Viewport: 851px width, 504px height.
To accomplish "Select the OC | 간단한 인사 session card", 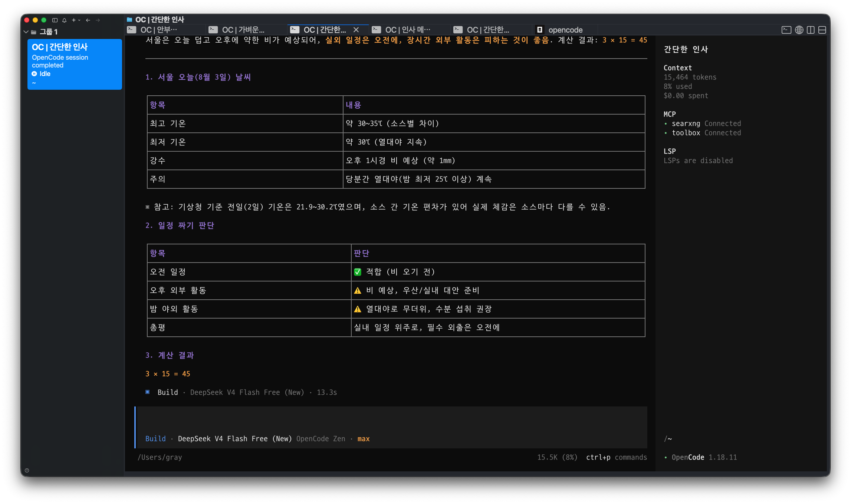I will tap(75, 64).
